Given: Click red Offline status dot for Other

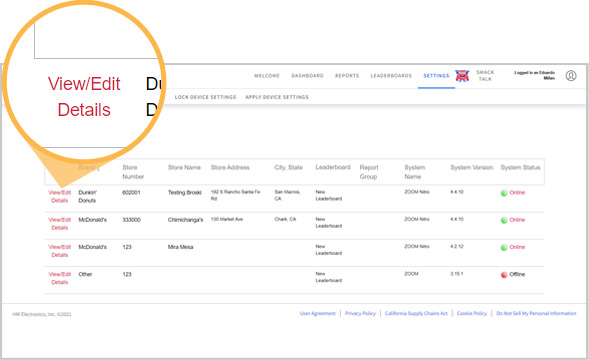Looking at the screenshot, I should point(504,275).
